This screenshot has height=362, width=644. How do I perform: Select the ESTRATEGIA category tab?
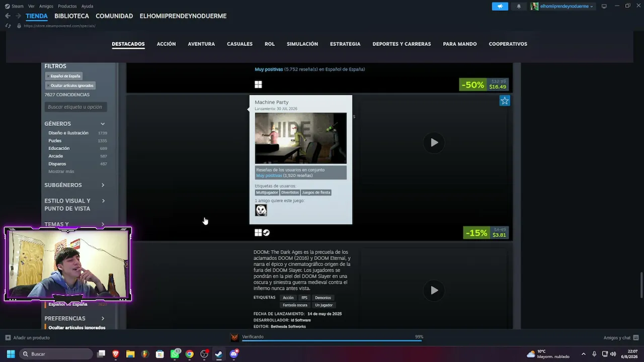point(345,44)
